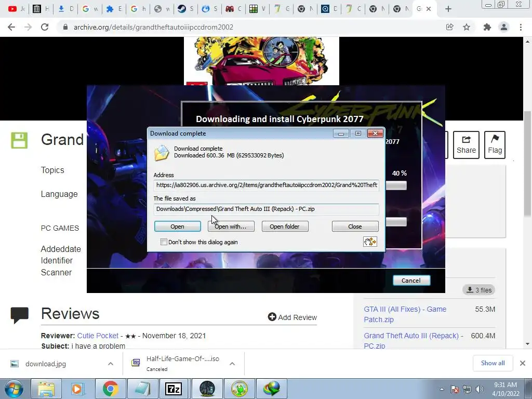This screenshot has width=532, height=399.
Task: Click the GTA III cover art image
Action: (x=261, y=61)
